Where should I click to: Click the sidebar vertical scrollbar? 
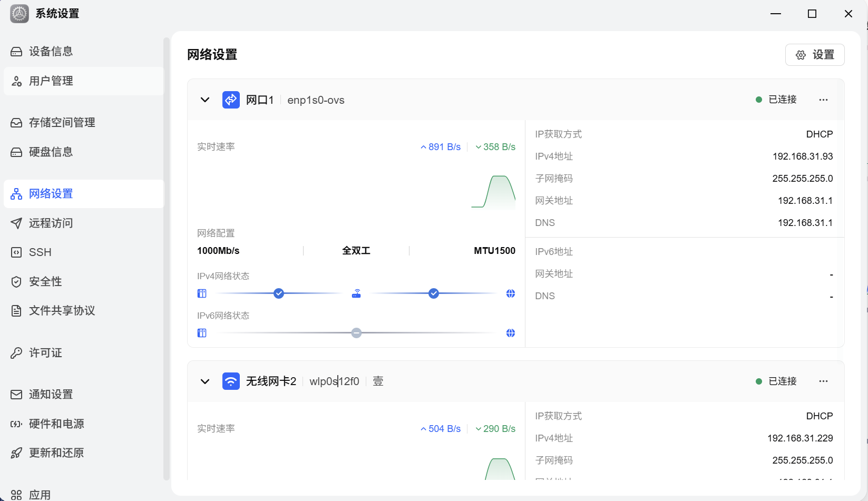167,258
